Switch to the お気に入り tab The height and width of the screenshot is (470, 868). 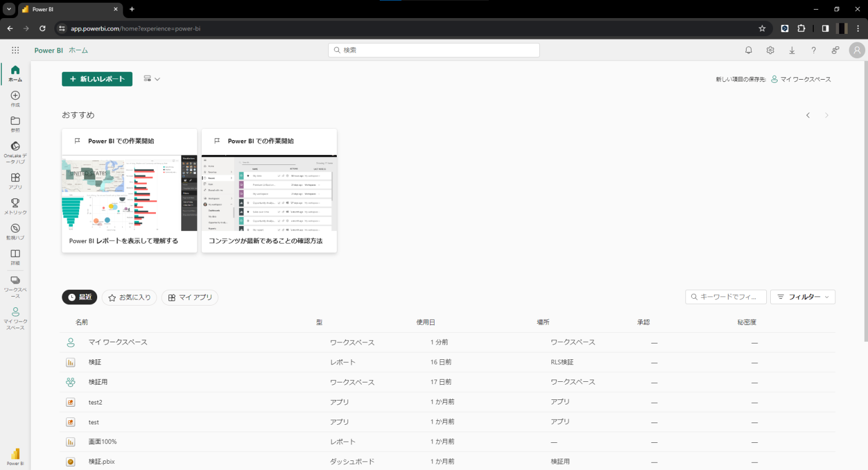tap(129, 298)
